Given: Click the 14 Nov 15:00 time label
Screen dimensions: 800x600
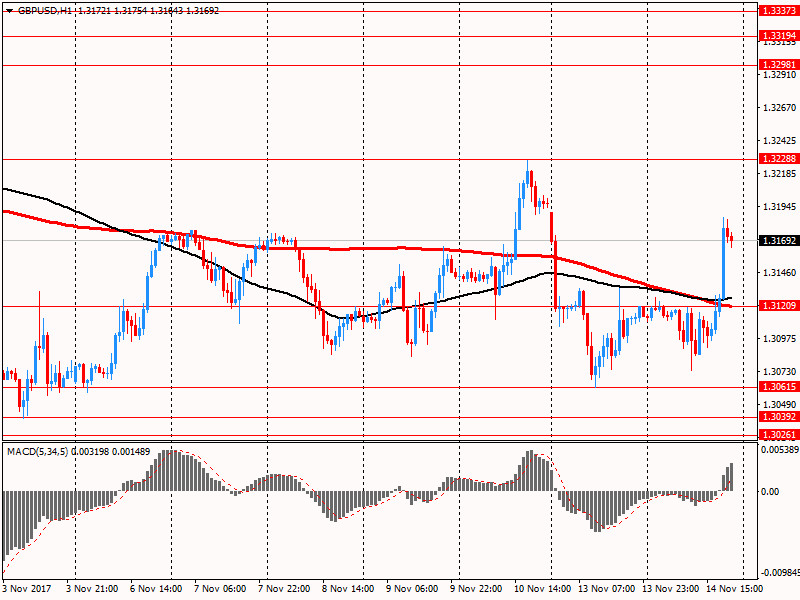Looking at the screenshot, I should point(734,589).
